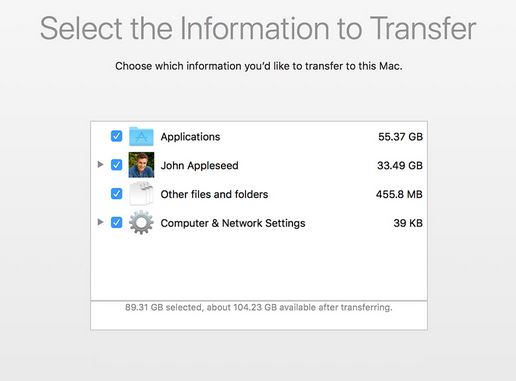Disable the Computer & Network Settings checkbox
This screenshot has height=381, width=516.
(x=116, y=222)
